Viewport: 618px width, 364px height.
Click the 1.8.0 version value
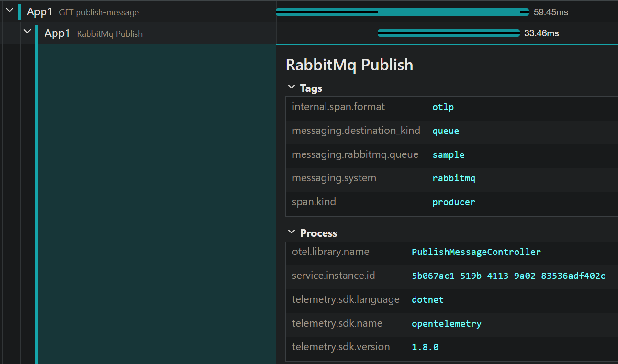(425, 347)
